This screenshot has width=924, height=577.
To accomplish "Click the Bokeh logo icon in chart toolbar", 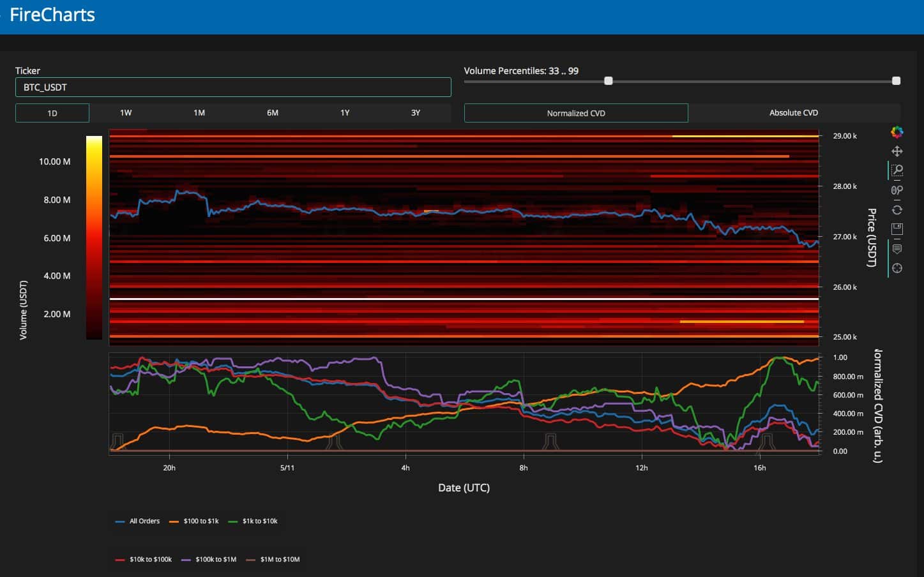I will [x=897, y=132].
